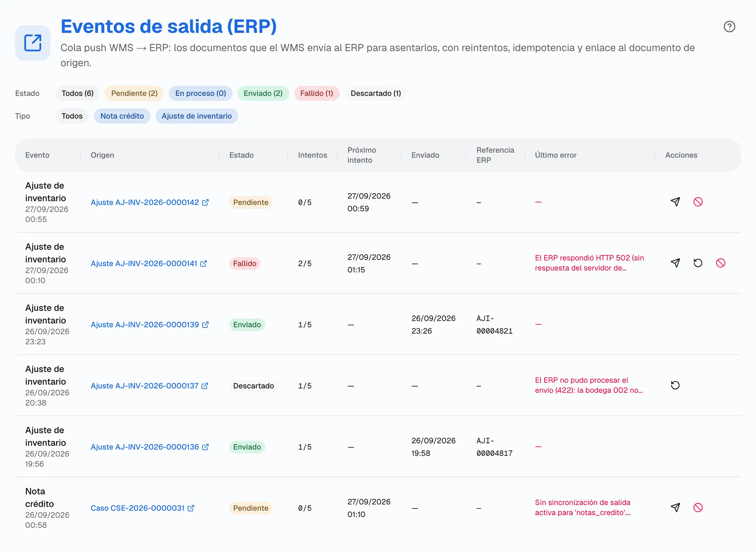Click ERP reference AJI-00004821

click(x=494, y=325)
